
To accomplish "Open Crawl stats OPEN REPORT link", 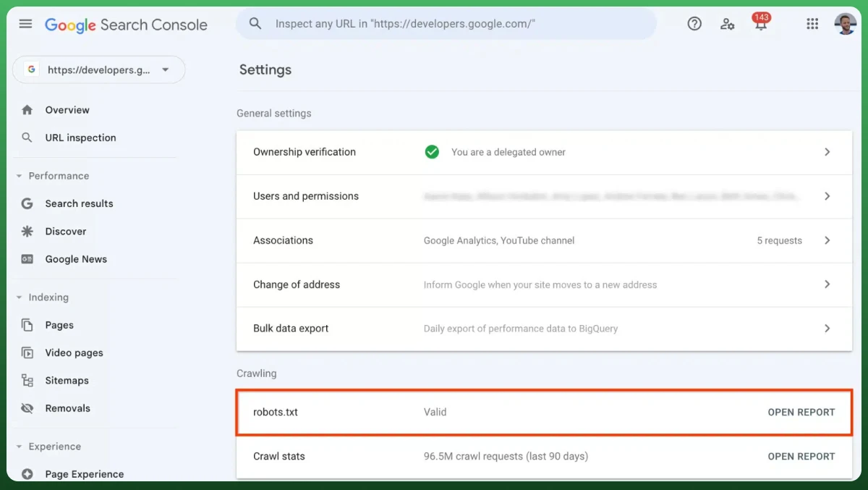I will click(x=801, y=457).
